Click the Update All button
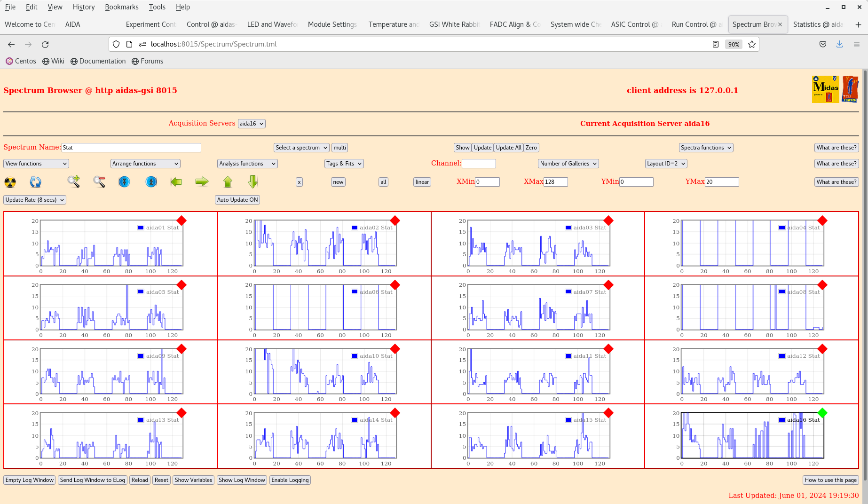The width and height of the screenshot is (868, 504). [x=508, y=148]
